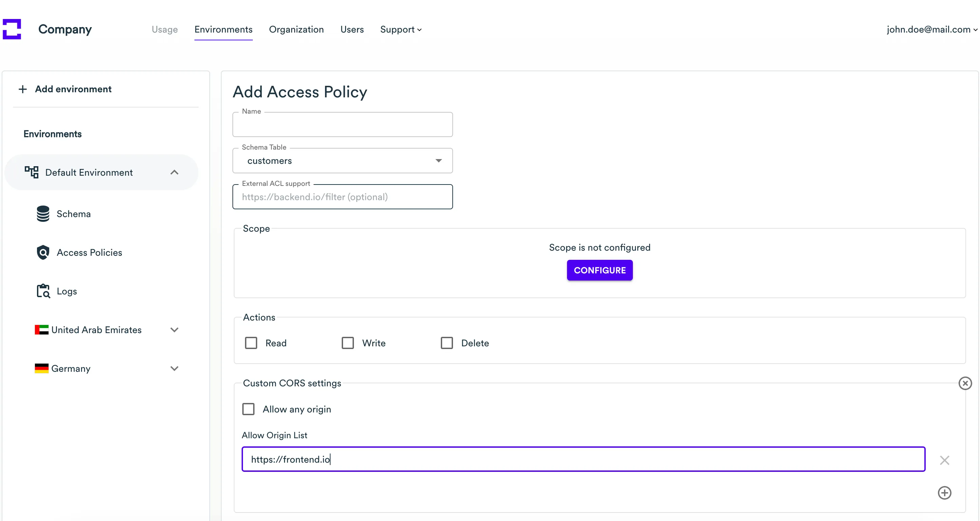Check the Allow any origin box
The height and width of the screenshot is (521, 980).
click(248, 409)
